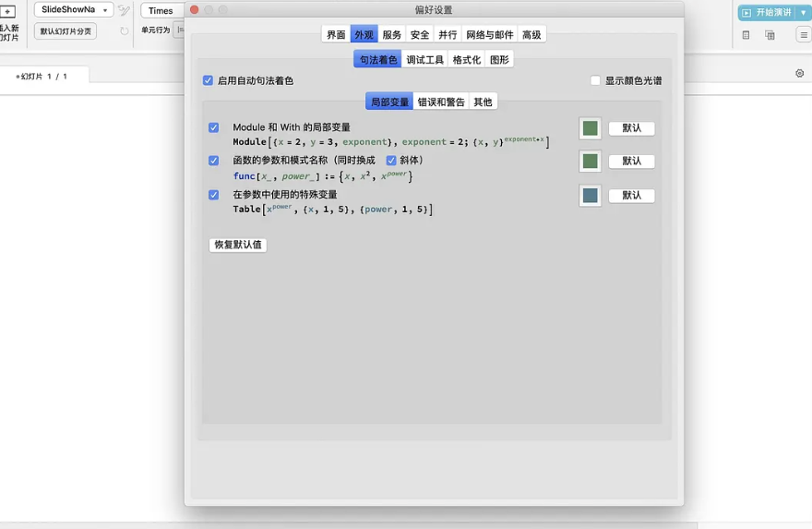Viewport: 812px width, 529px height.
Task: Close the 偏好设置 window with red button
Action: point(194,9)
